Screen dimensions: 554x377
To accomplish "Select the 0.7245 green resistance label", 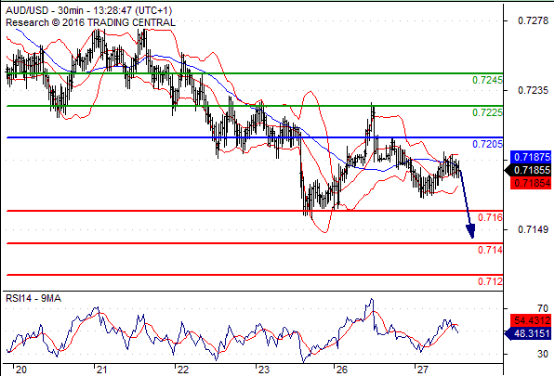I will (487, 80).
